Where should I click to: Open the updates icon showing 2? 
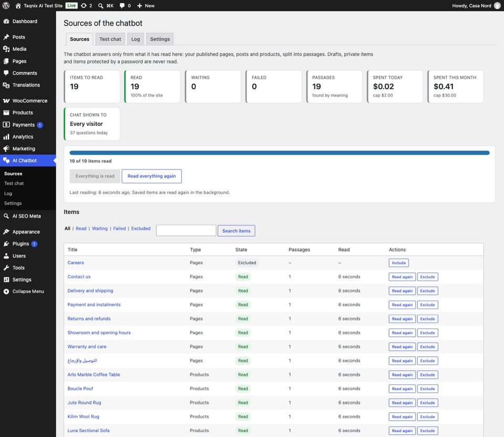click(x=83, y=5)
